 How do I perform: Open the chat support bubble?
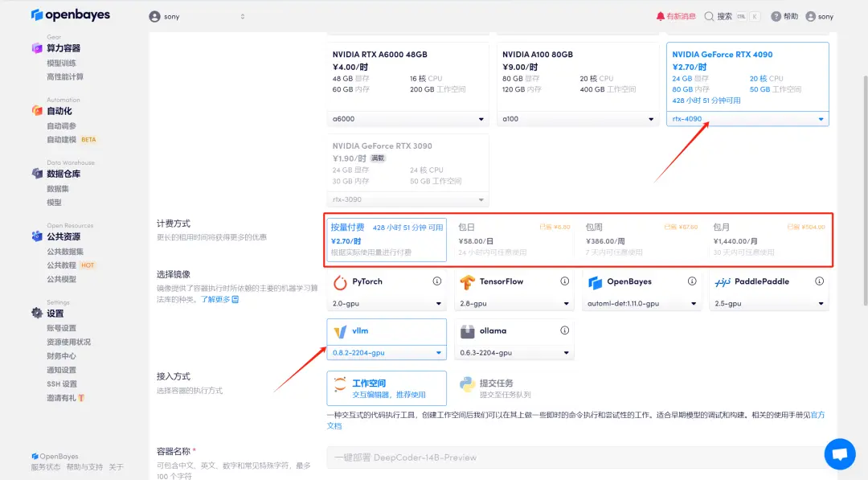click(x=840, y=454)
